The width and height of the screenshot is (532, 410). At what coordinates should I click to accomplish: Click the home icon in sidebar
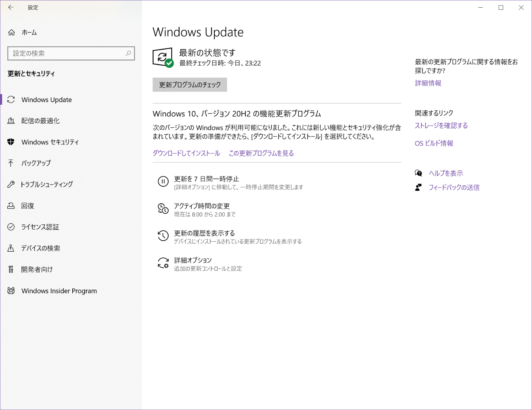coord(12,32)
